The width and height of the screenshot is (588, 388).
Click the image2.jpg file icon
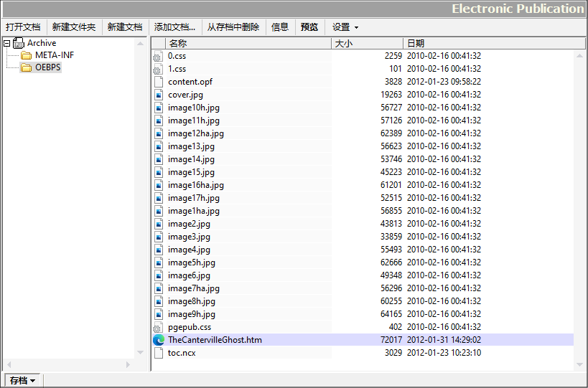[158, 224]
